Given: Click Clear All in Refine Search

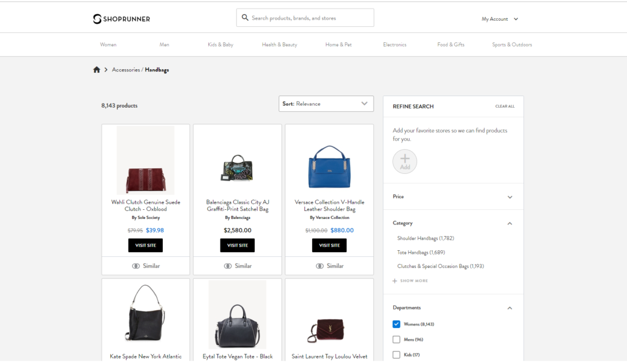Looking at the screenshot, I should pos(505,106).
